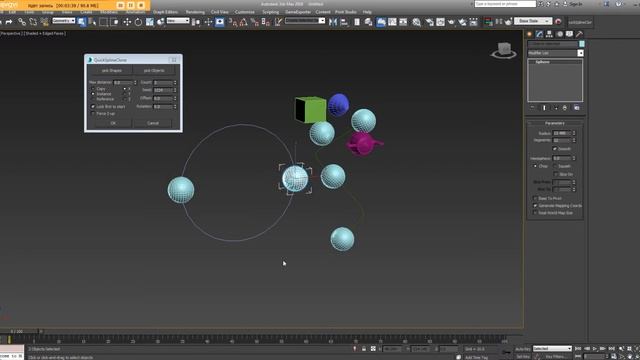The height and width of the screenshot is (360, 640).
Task: Activate the Select and Scale tool
Action: point(150,22)
